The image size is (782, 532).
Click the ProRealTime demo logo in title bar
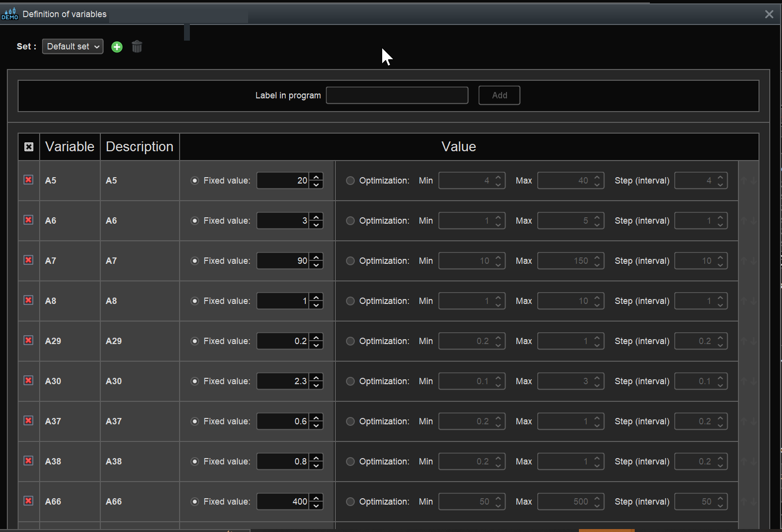(x=10, y=14)
